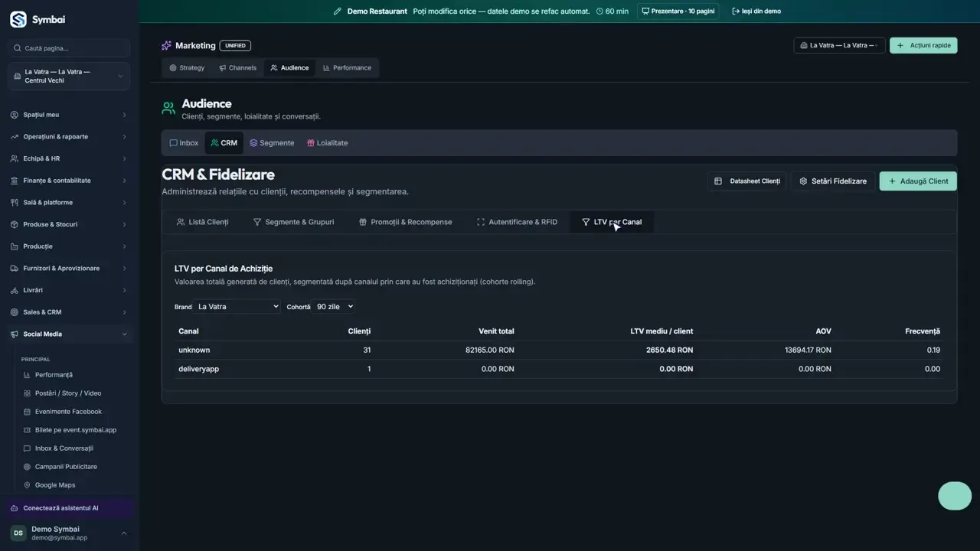This screenshot has height=551, width=980.
Task: Open the Cohortă dropdown set to 90 zile
Action: tap(334, 307)
